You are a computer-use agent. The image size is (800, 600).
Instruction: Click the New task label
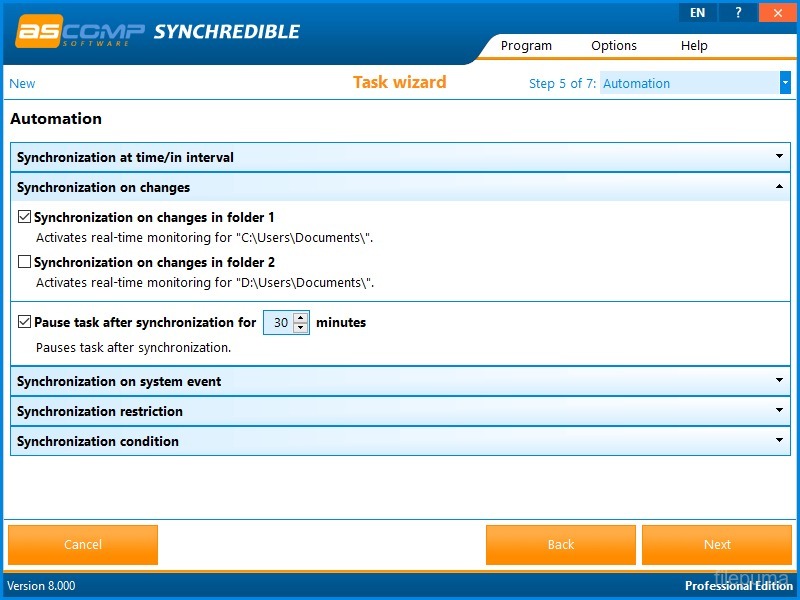point(22,84)
